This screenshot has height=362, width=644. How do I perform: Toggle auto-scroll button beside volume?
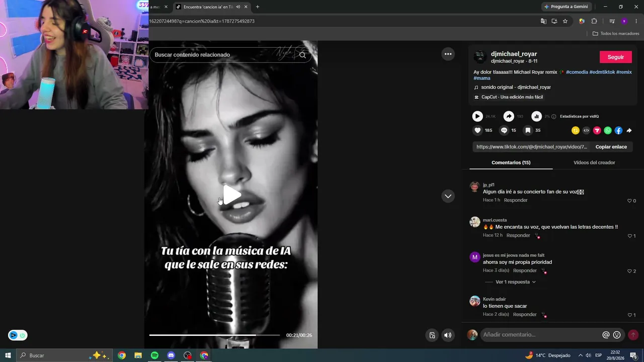point(432,335)
